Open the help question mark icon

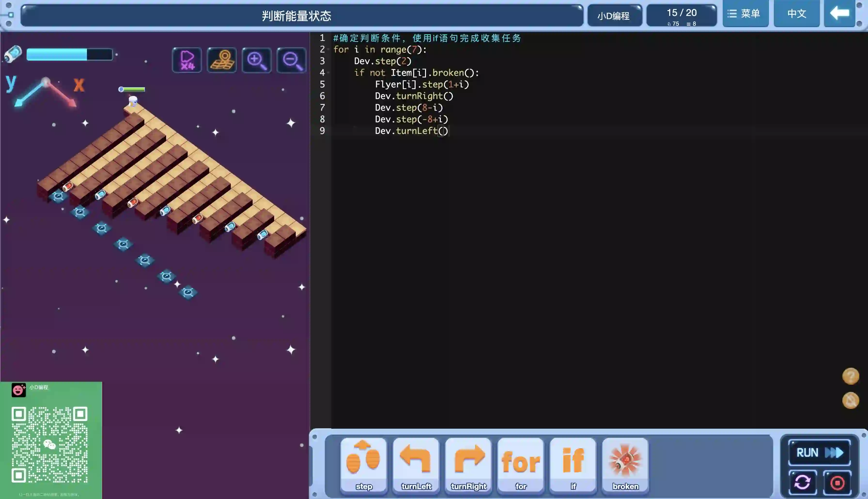(850, 376)
